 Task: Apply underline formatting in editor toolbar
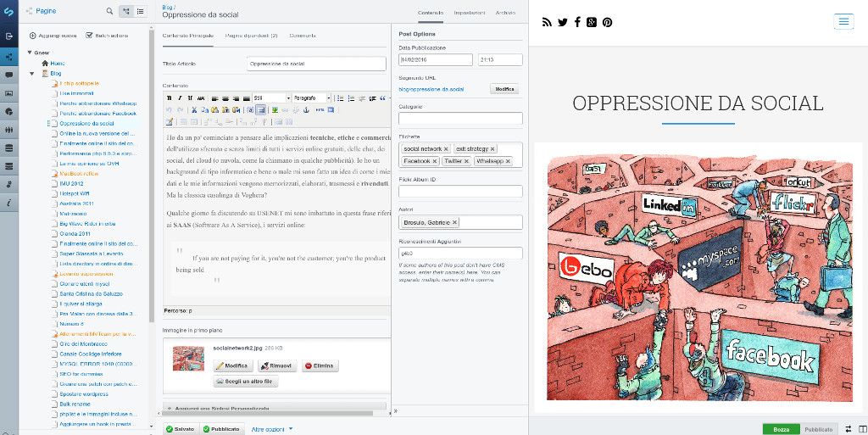click(x=190, y=98)
